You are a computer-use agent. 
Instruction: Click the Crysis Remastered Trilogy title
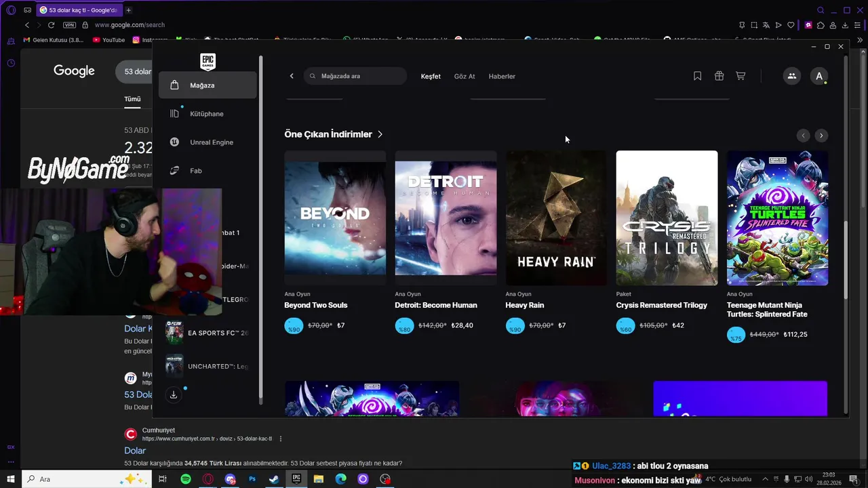point(662,305)
